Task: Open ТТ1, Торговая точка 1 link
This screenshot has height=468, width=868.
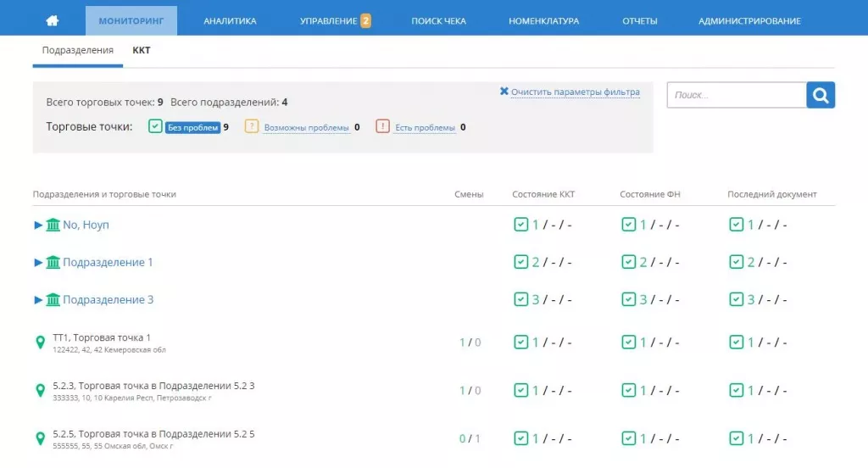Action: pyautogui.click(x=102, y=337)
